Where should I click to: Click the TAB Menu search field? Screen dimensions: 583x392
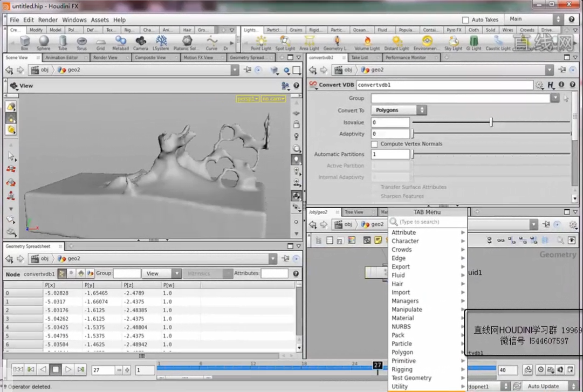[428, 222]
